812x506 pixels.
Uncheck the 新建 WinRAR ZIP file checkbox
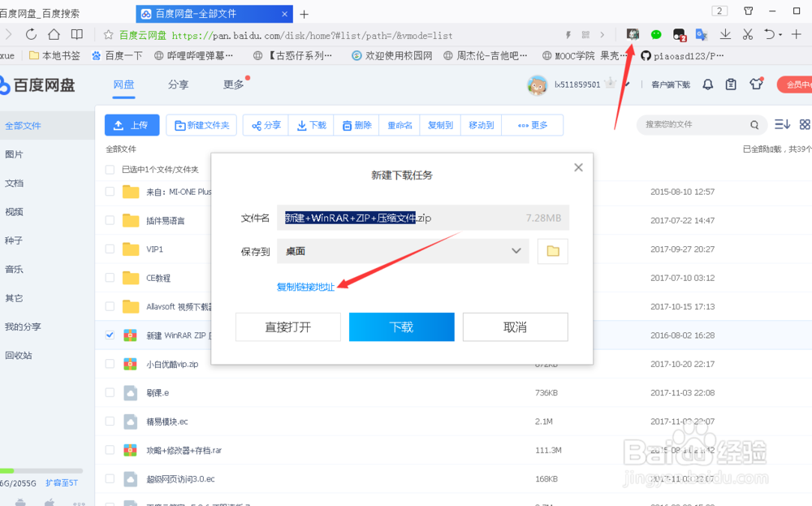110,335
